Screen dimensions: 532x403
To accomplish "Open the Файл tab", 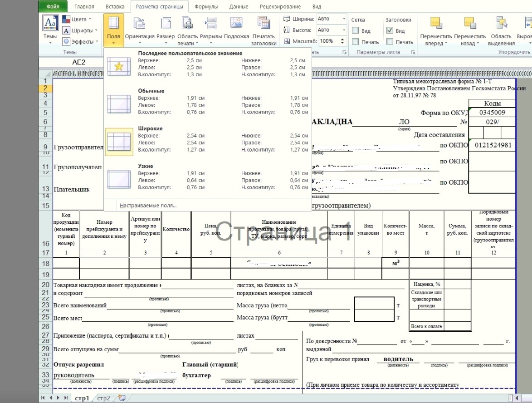I will 53,6.
